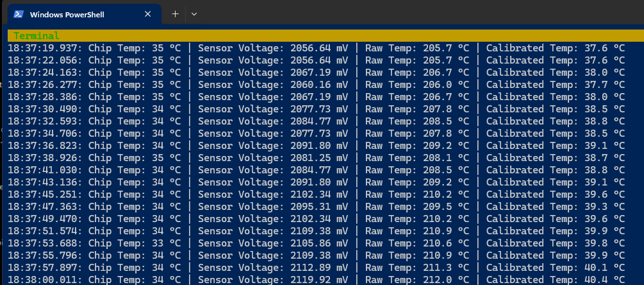This screenshot has width=644, height=285.
Task: Open the new-tab profile dropdown
Action: (x=194, y=14)
